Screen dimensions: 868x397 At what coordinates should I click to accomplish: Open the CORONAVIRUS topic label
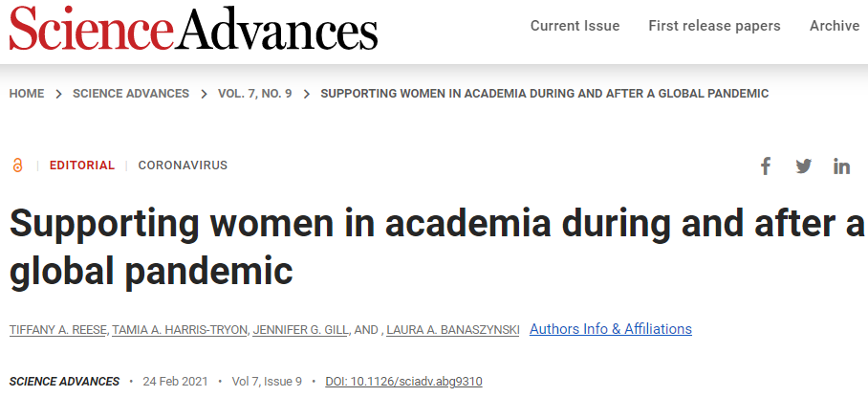(x=183, y=165)
